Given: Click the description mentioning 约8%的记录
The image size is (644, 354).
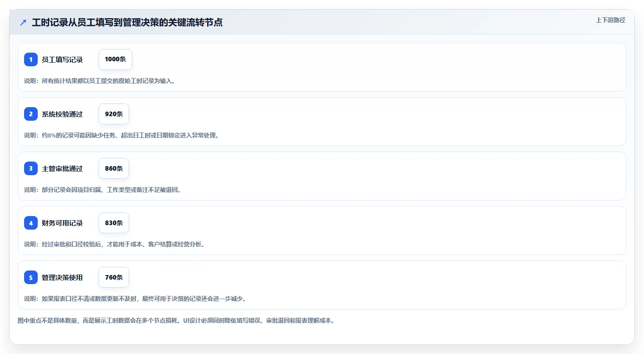Looking at the screenshot, I should click(x=121, y=135).
